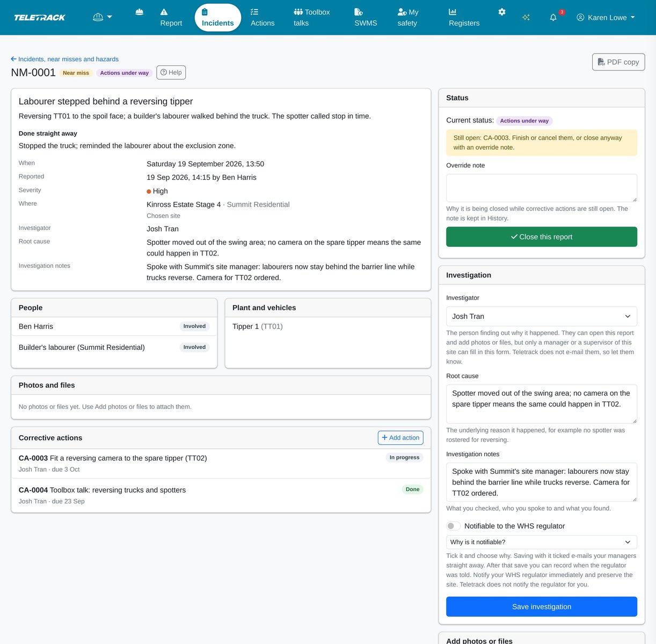This screenshot has height=644, width=656.
Task: Click the Add photos or files heading
Action: tap(479, 640)
